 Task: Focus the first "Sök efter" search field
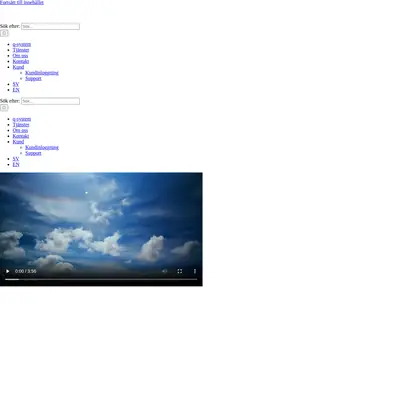[50, 26]
